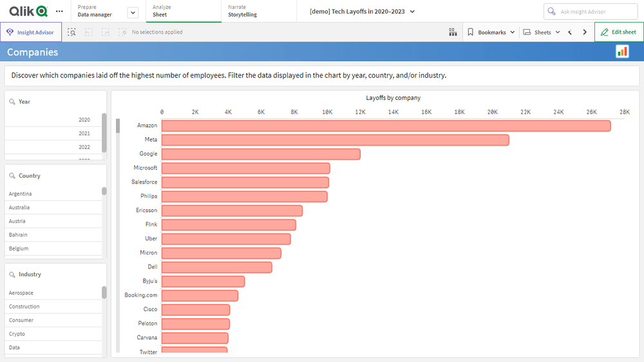
Task: Click the Qlik logo
Action: point(28,11)
